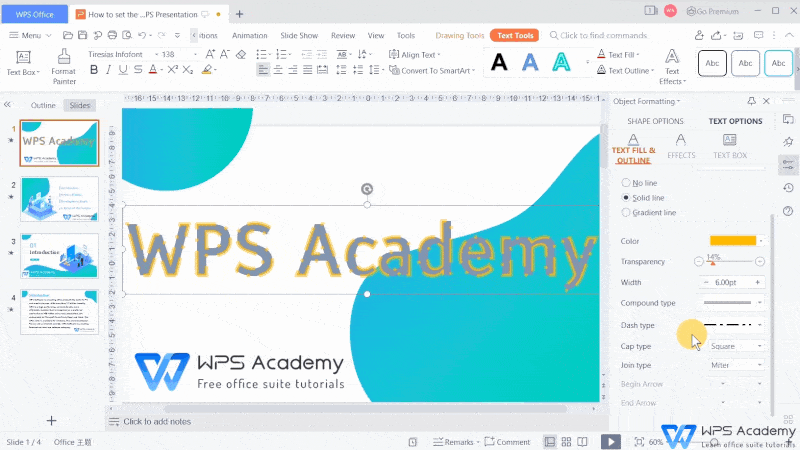Pin the Object Formatting panel
This screenshot has height=450, width=800.
[752, 101]
